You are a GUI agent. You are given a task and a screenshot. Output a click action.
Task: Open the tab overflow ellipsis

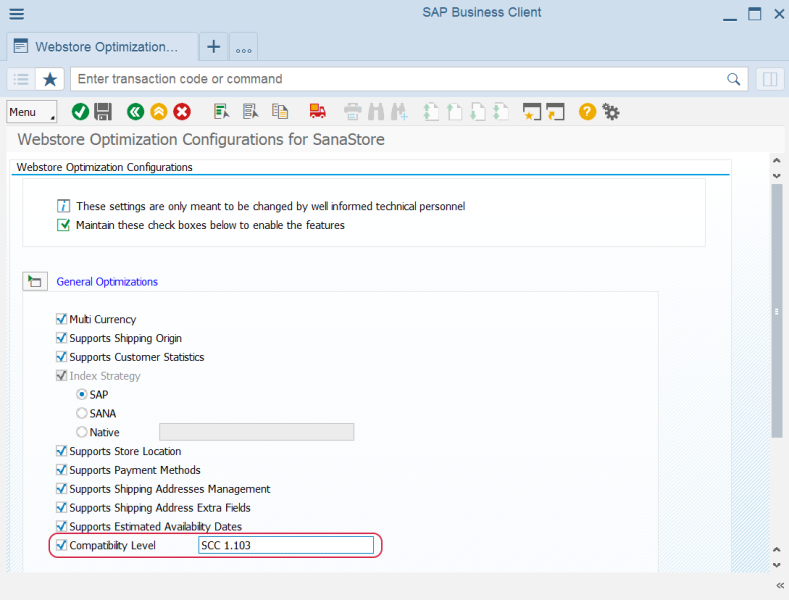pos(244,47)
